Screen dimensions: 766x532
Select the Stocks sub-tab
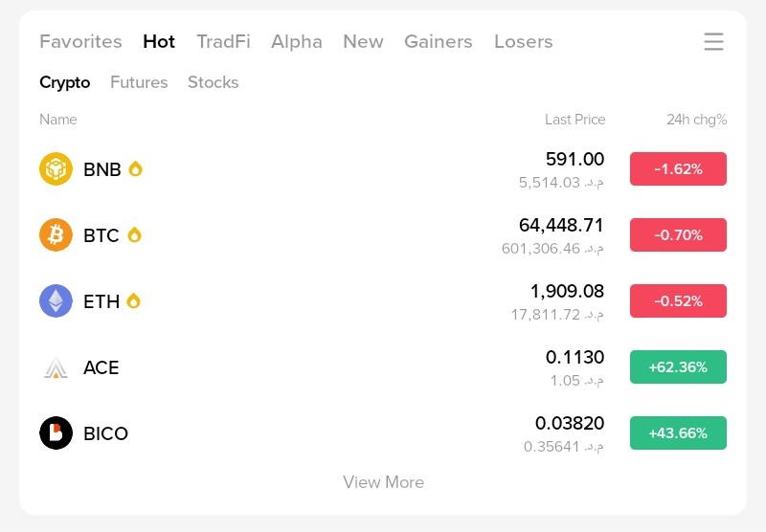213,82
